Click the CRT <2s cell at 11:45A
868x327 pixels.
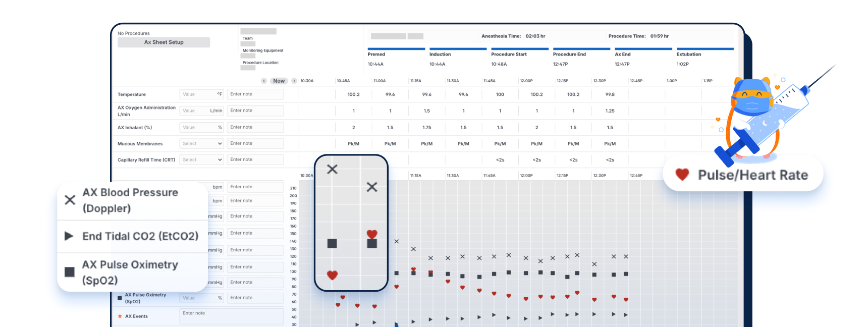click(500, 160)
